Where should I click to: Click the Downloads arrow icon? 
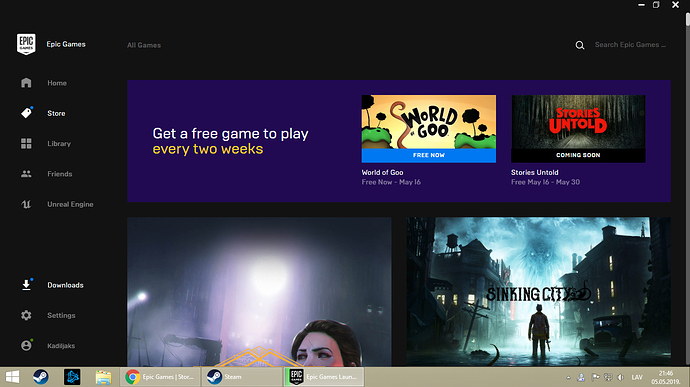pyautogui.click(x=26, y=285)
